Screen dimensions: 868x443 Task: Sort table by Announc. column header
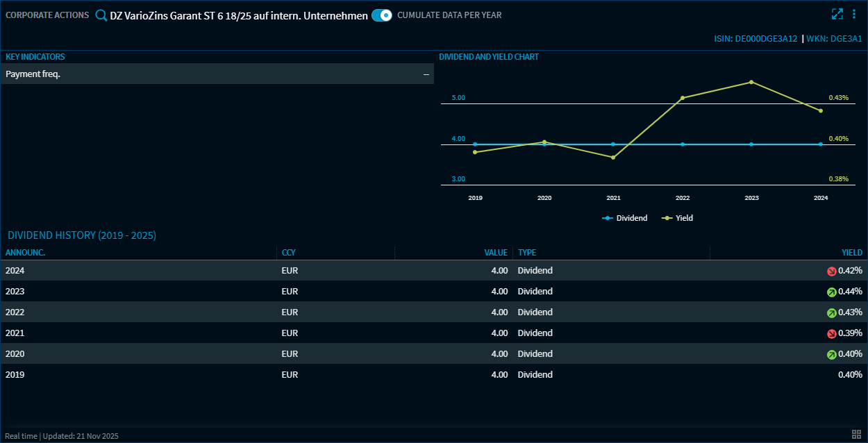[x=26, y=253]
